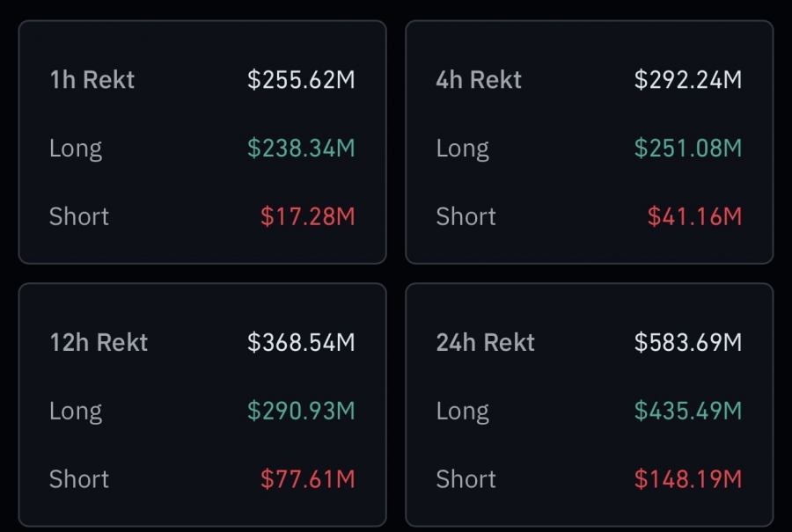The width and height of the screenshot is (792, 532).
Task: Click the 12h short value $77.61M
Action: pos(307,479)
